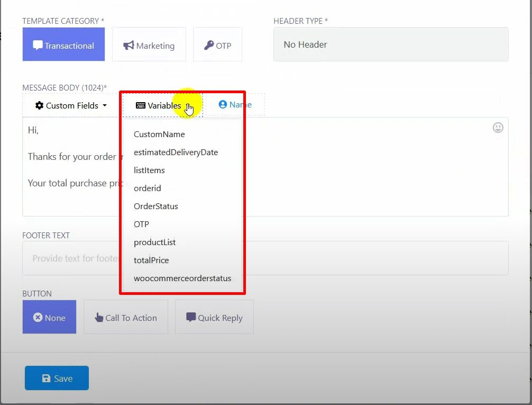This screenshot has width=532, height=405.
Task: Click the emoji smiley icon in message body
Action: pos(498,128)
